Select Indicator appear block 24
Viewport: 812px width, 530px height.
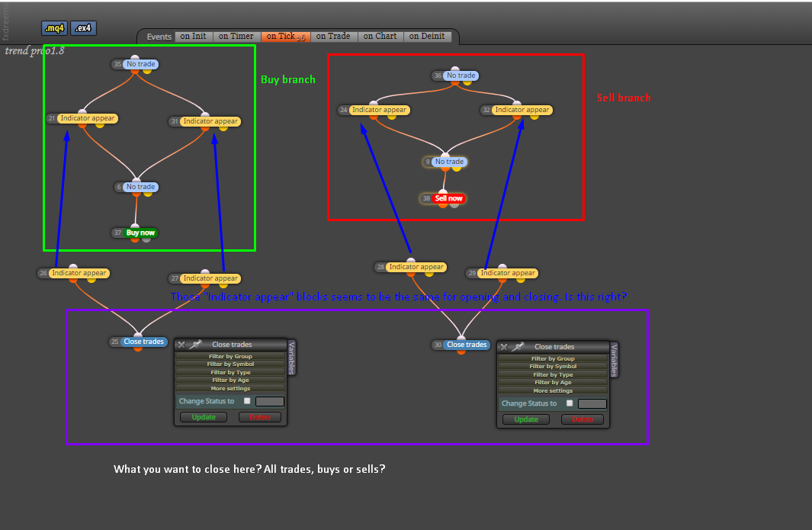click(379, 110)
